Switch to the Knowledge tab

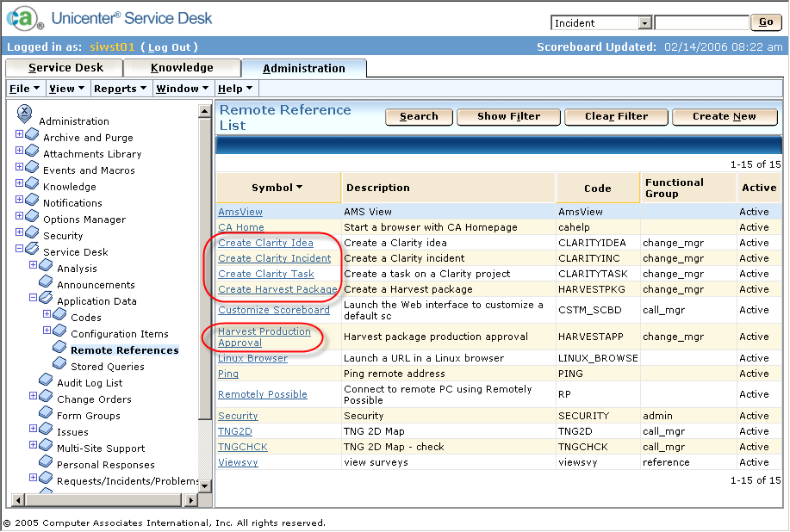[x=182, y=68]
